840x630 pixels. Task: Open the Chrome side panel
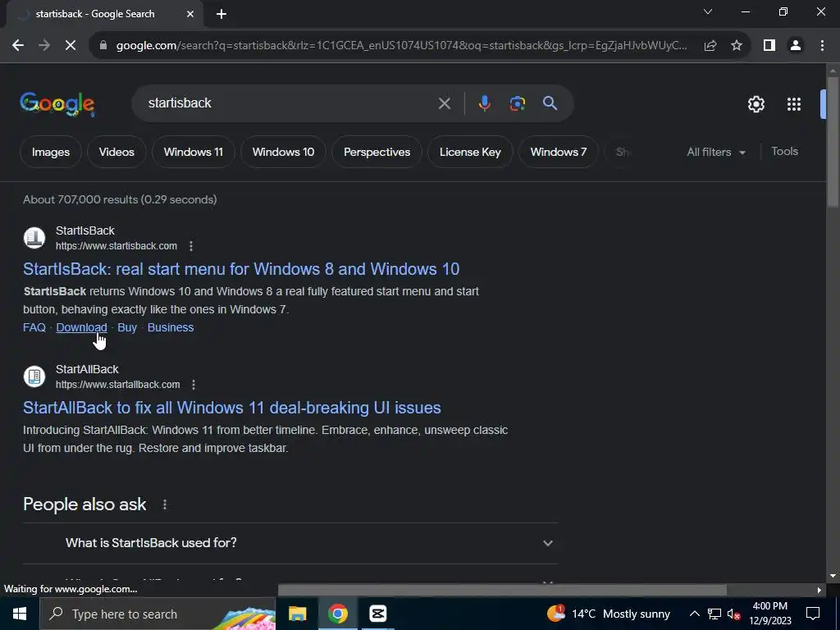tap(769, 46)
